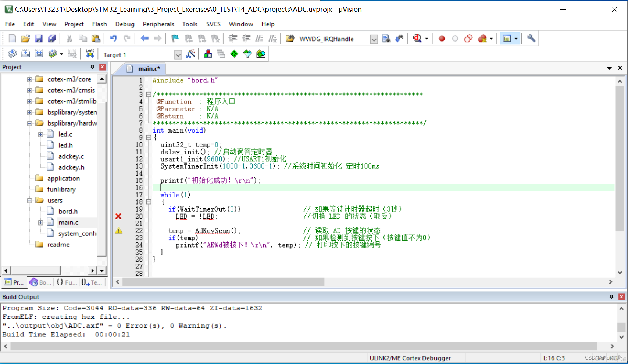Open the File menu
The width and height of the screenshot is (628, 364).
pyautogui.click(x=10, y=24)
